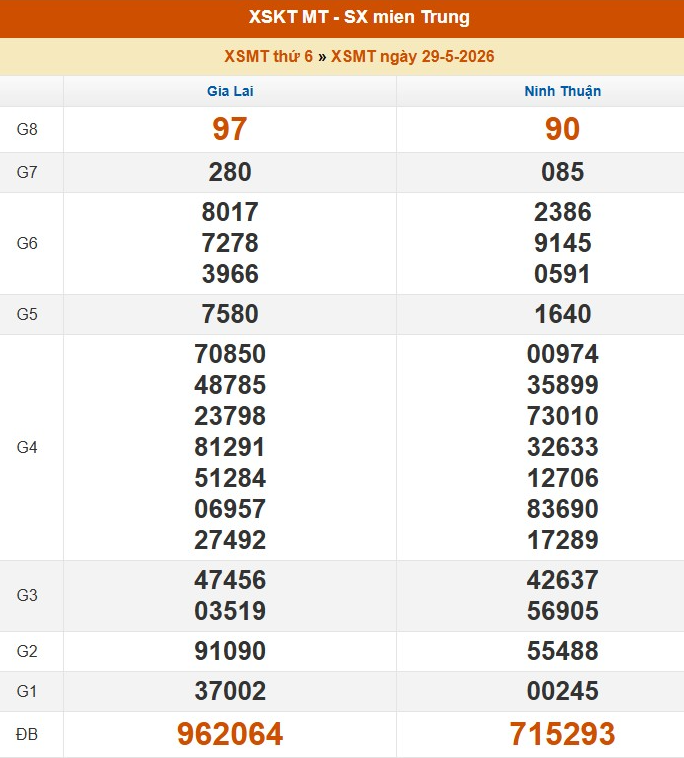684x758 pixels.
Task: Click G6 number 9145
Action: [x=563, y=243]
